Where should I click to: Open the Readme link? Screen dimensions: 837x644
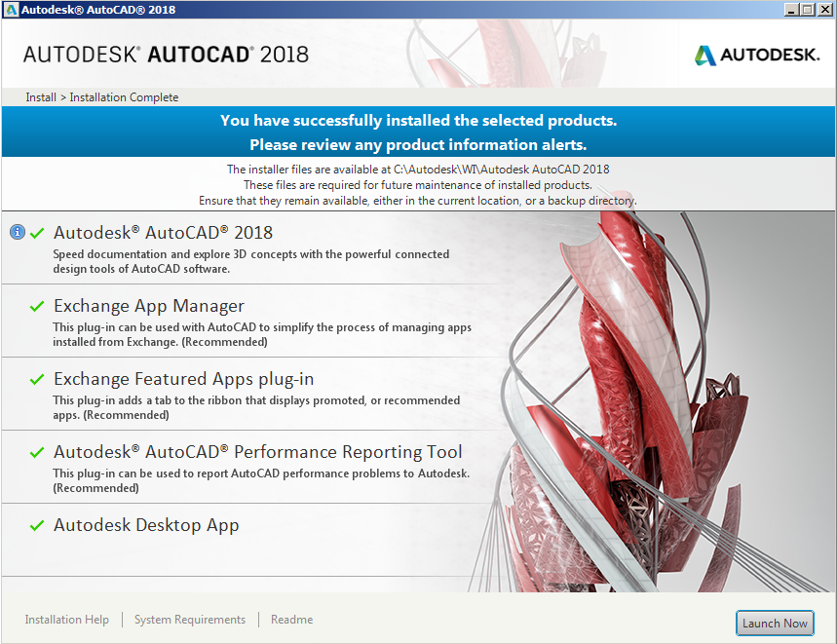[292, 620]
